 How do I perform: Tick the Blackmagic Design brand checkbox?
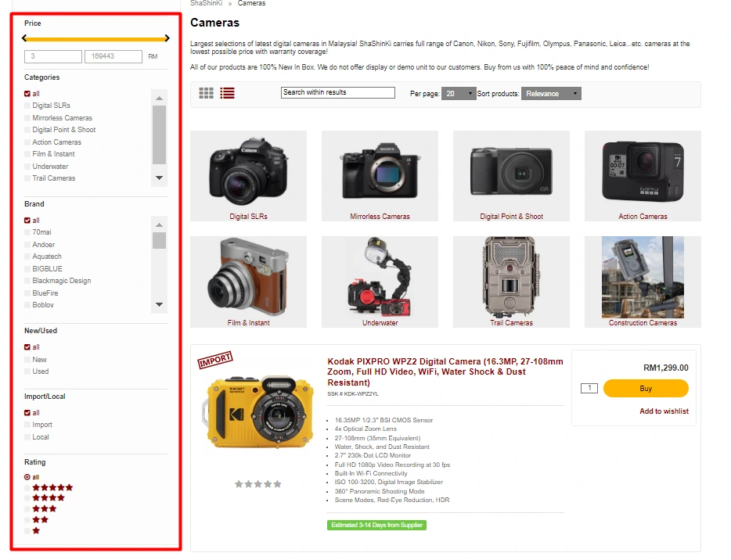pyautogui.click(x=28, y=281)
